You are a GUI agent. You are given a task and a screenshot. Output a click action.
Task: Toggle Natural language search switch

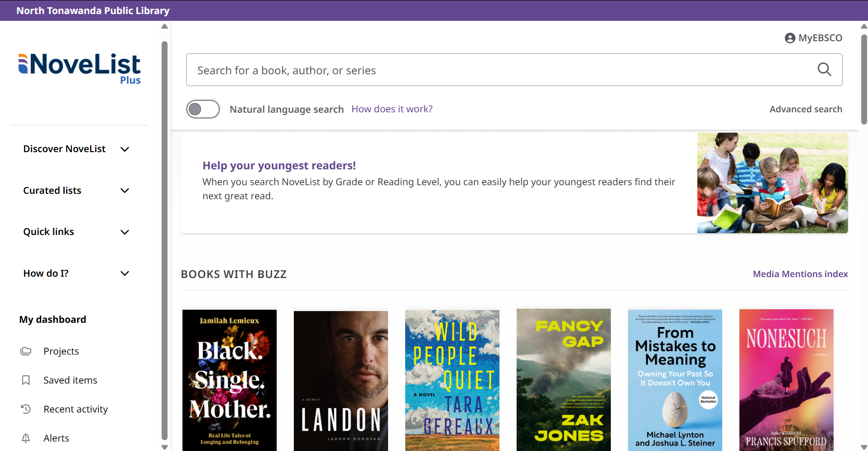[203, 109]
